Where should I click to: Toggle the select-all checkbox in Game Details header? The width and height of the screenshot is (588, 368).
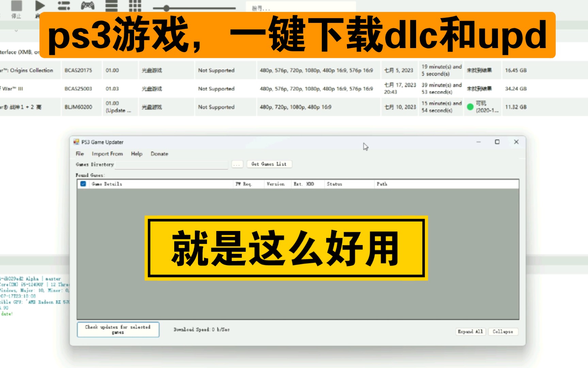coord(83,184)
